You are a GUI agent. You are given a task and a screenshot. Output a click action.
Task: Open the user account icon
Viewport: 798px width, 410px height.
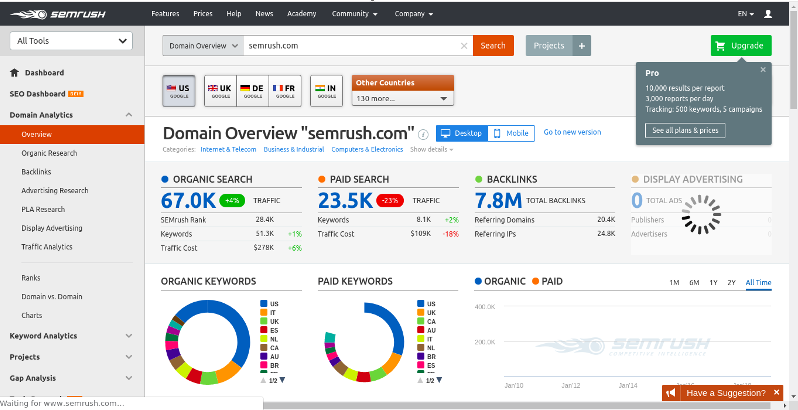pyautogui.click(x=768, y=14)
